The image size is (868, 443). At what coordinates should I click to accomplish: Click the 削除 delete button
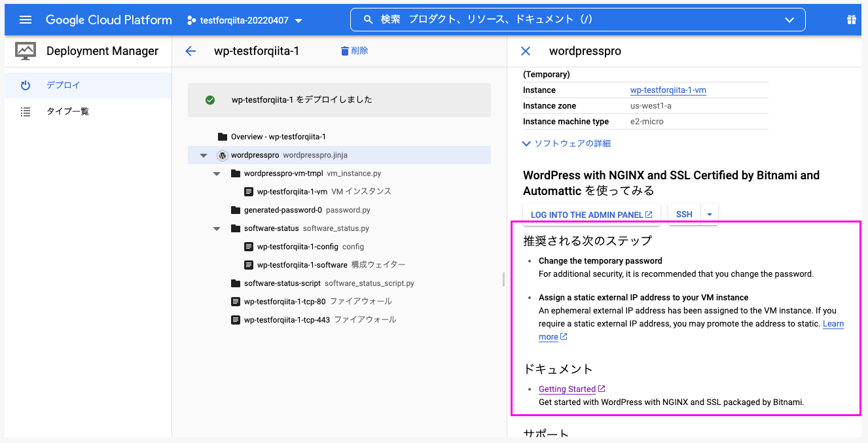(x=354, y=50)
